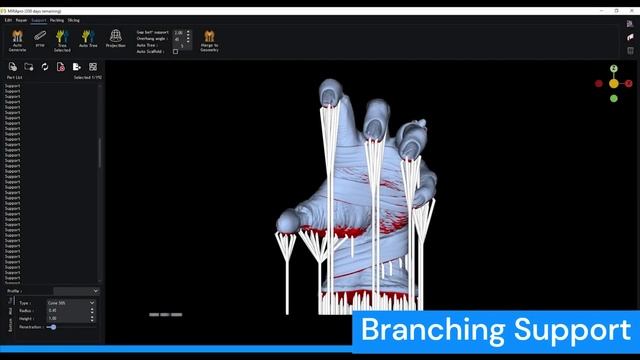The width and height of the screenshot is (640, 360).
Task: Select the first Support item in list
Action: coord(12,86)
